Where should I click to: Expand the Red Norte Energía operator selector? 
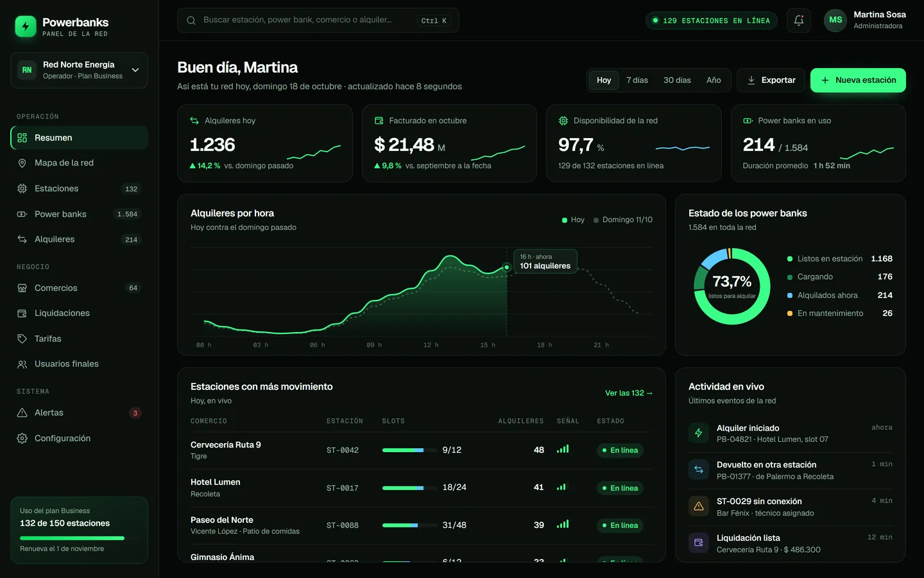point(79,70)
